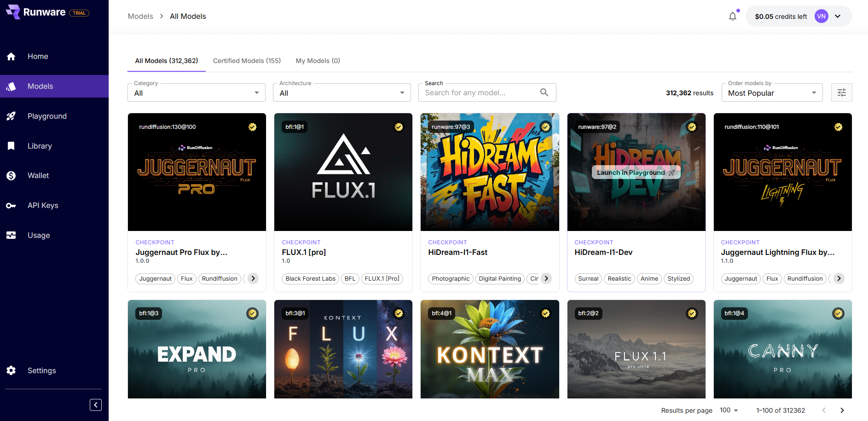The height and width of the screenshot is (421, 868).
Task: Click certified badge on FLUX.1 [pro] card
Action: pos(399,127)
